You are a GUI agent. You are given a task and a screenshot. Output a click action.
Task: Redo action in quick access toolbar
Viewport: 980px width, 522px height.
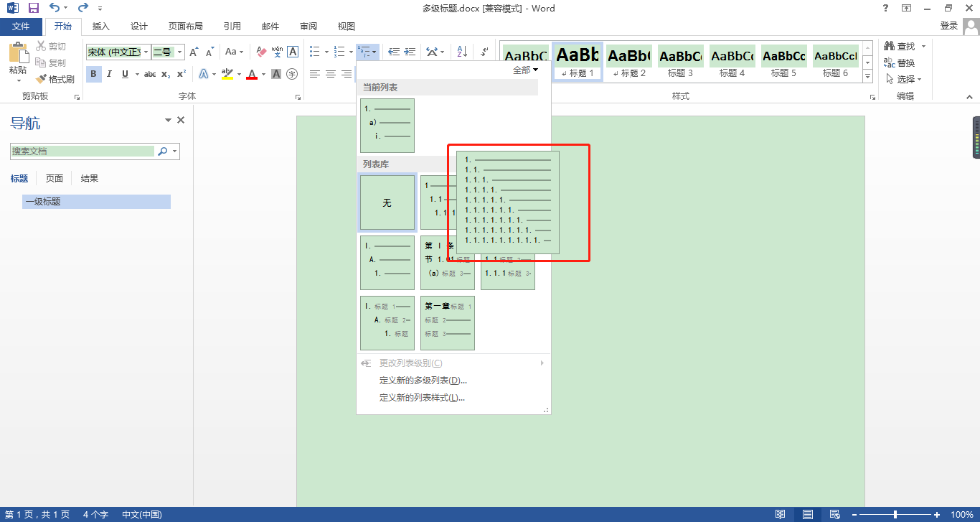83,9
